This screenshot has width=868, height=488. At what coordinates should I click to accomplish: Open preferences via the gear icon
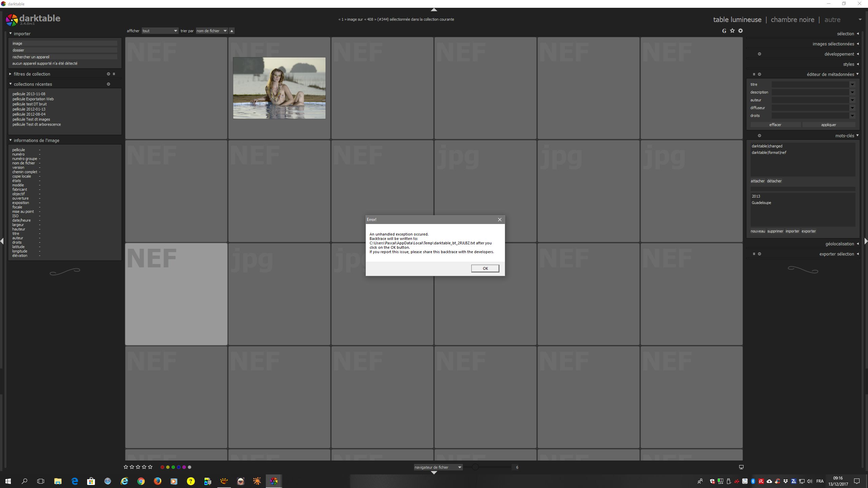coord(741,31)
